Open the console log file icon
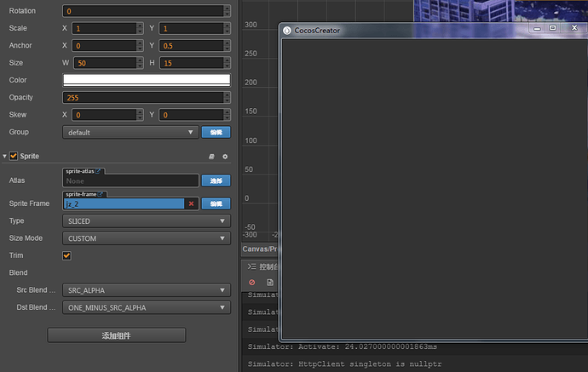This screenshot has height=372, width=588. coord(269,283)
